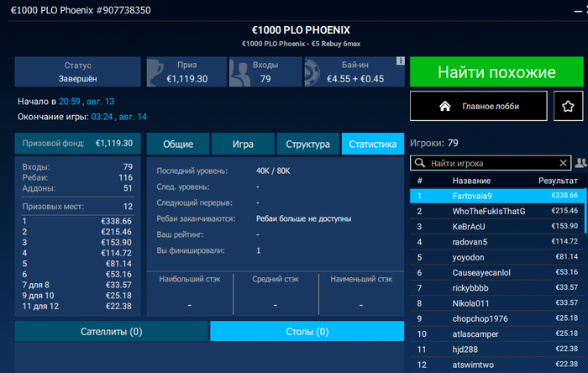The height and width of the screenshot is (373, 588).
Task: Click the Последний уровень 40K / 80K value
Action: click(x=273, y=171)
